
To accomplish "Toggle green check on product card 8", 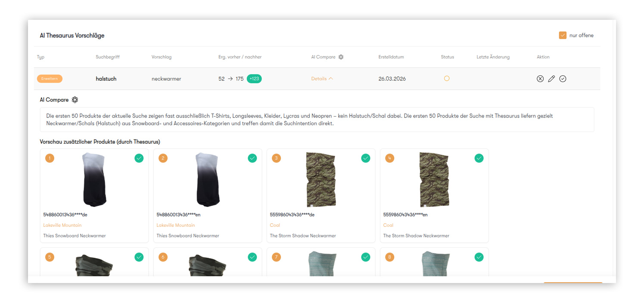I will point(479,257).
